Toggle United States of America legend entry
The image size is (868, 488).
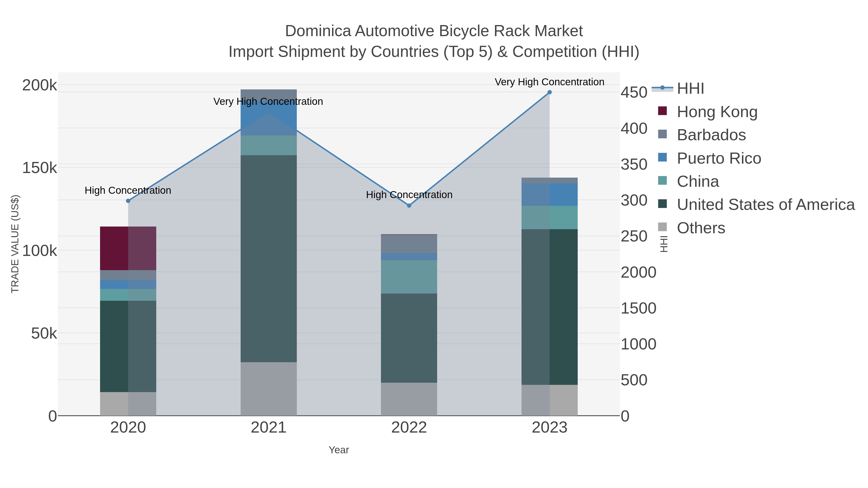(x=756, y=204)
